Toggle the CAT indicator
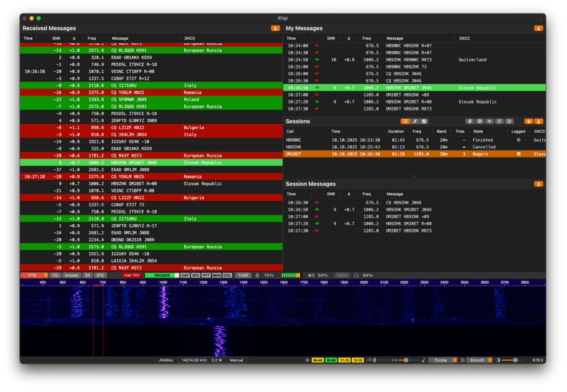 (185, 275)
